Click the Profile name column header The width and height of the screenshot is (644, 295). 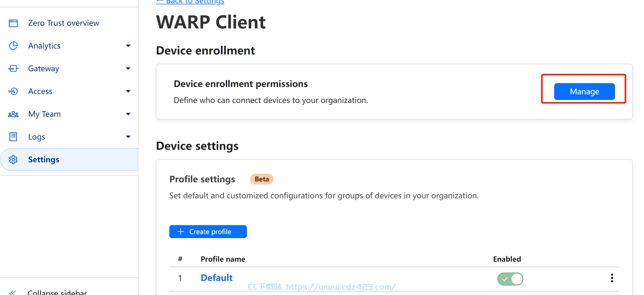click(x=223, y=259)
